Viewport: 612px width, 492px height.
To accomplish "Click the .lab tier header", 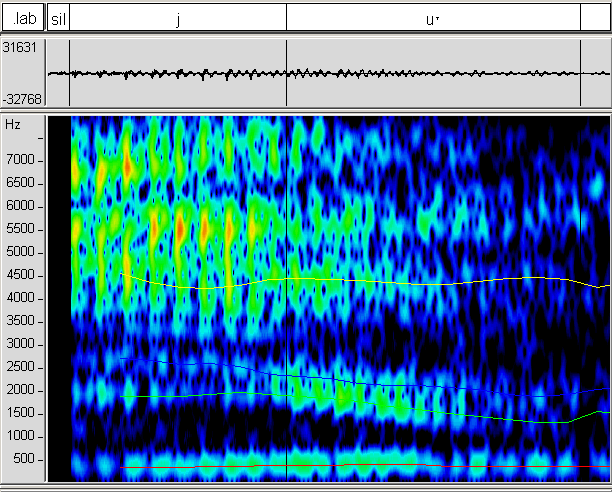I will [x=22, y=18].
